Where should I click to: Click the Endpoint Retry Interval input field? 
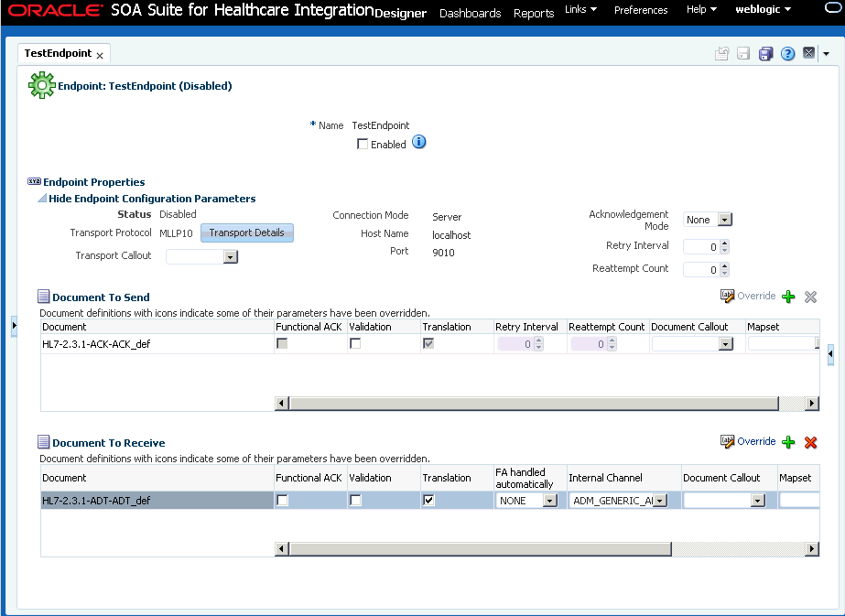[701, 247]
